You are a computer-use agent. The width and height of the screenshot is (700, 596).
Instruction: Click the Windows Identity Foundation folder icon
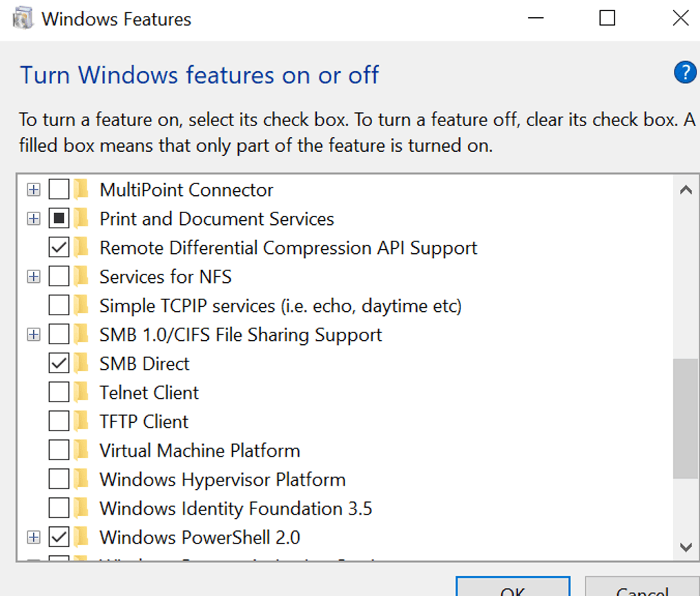coord(81,508)
